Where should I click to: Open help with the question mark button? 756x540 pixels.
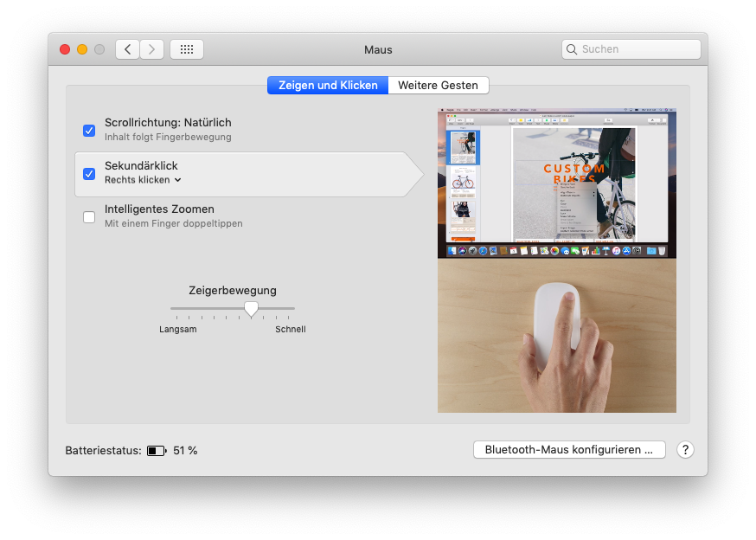click(685, 450)
